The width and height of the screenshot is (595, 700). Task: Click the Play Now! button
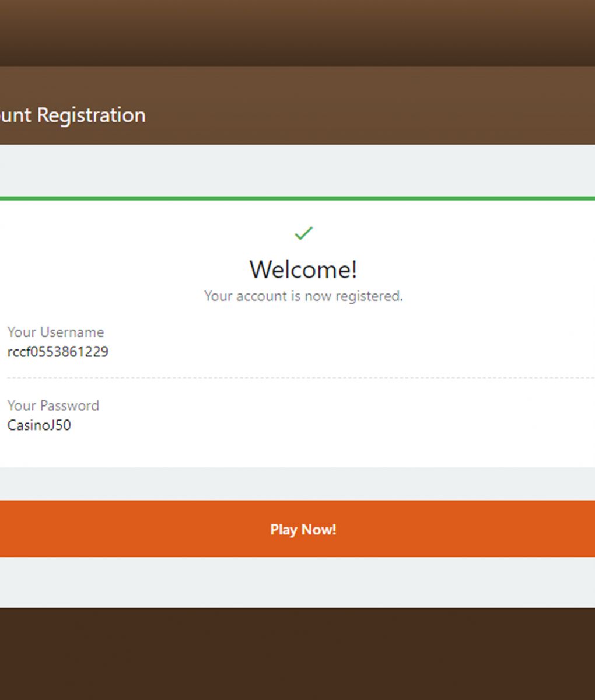click(x=303, y=529)
